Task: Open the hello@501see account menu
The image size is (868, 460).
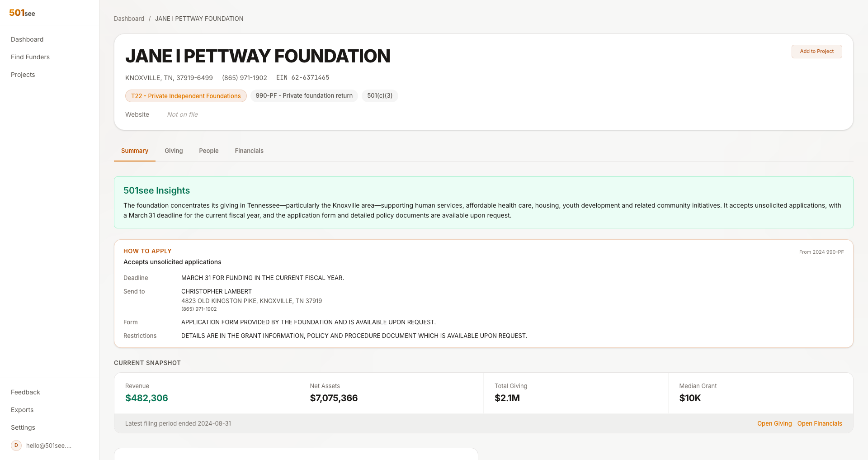Action: pos(49,446)
